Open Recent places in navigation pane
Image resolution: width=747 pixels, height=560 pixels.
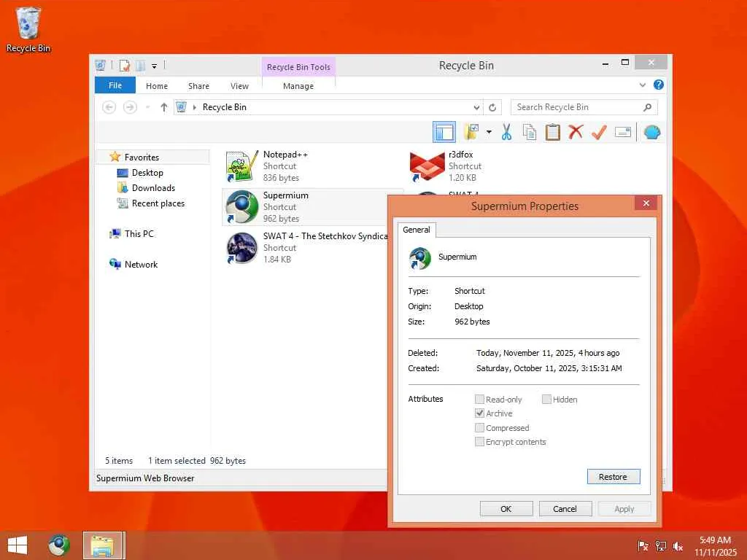point(158,203)
